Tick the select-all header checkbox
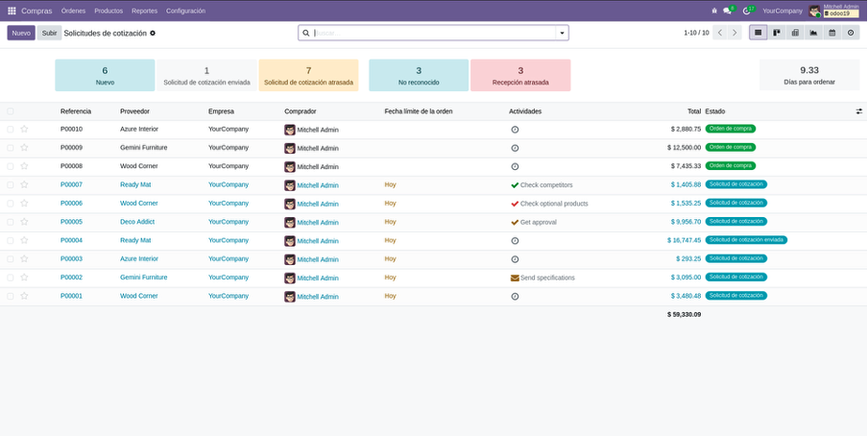The image size is (868, 436). (x=11, y=111)
